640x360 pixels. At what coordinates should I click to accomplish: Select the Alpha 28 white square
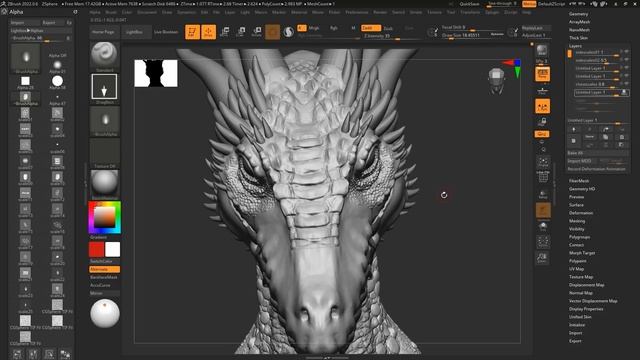click(25, 82)
